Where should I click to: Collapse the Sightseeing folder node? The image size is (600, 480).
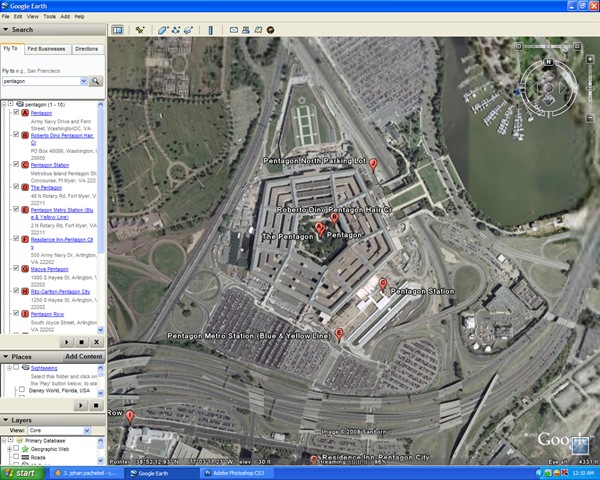(9, 368)
